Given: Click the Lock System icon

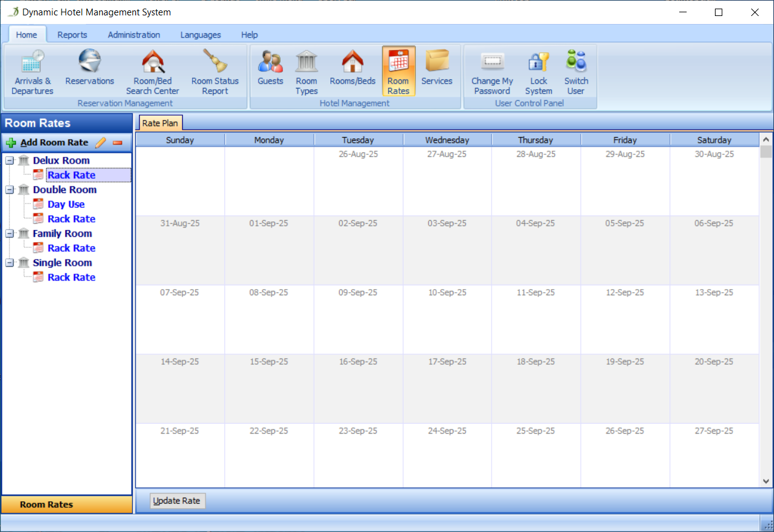Looking at the screenshot, I should [538, 73].
